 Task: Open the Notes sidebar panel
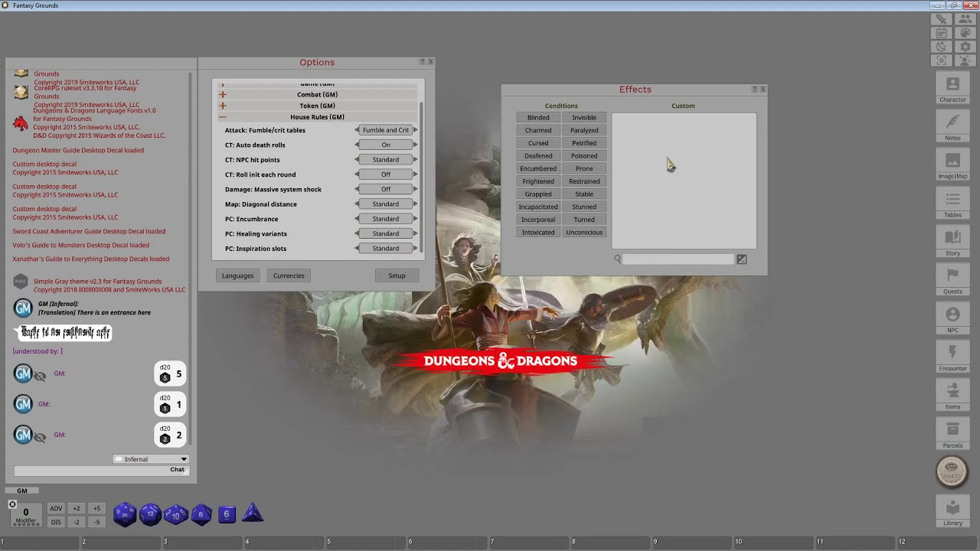click(x=952, y=126)
